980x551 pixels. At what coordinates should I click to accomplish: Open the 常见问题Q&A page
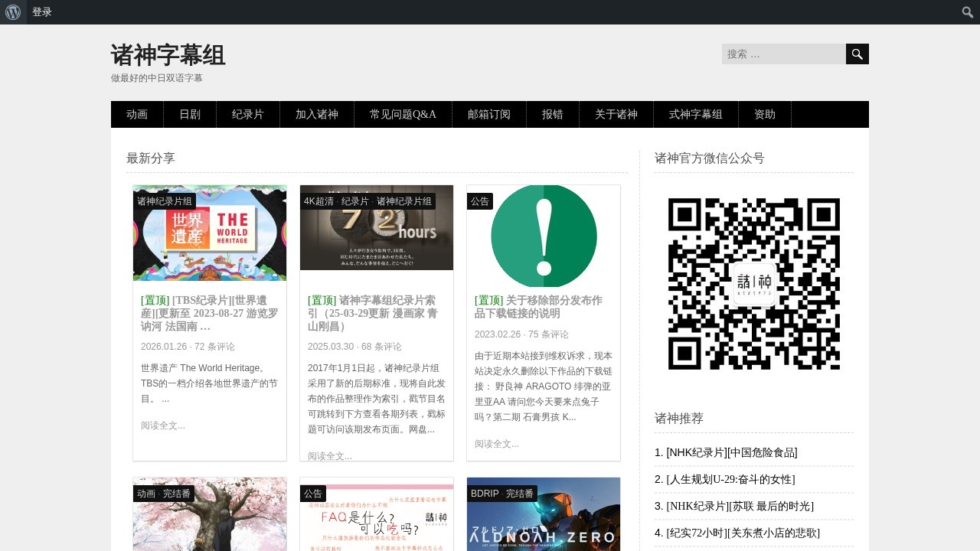tap(403, 115)
